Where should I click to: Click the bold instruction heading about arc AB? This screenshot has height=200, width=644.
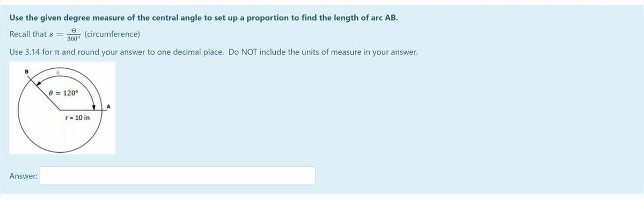pyautogui.click(x=204, y=17)
